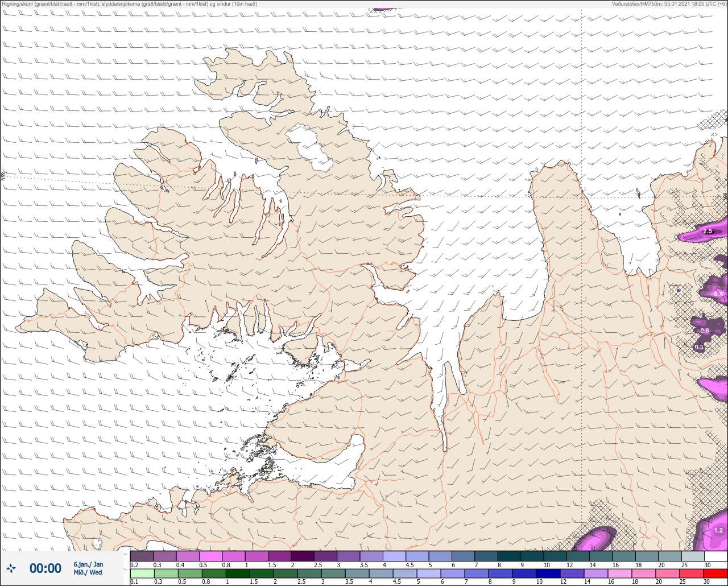Click the 0.1 legend scale number
The height and width of the screenshot is (586, 728).
point(134,582)
